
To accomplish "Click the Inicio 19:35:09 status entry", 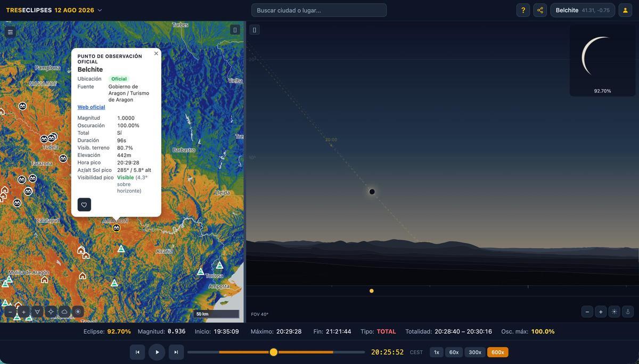I will (217, 332).
